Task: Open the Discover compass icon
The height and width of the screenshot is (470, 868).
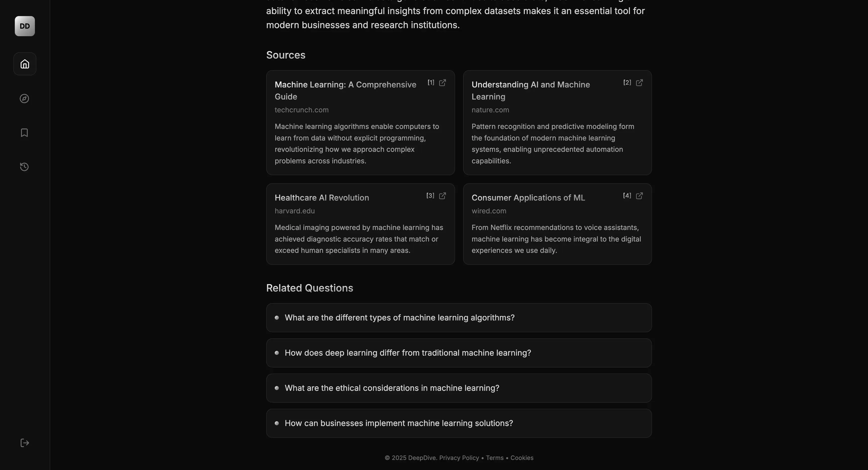Action: pos(24,99)
